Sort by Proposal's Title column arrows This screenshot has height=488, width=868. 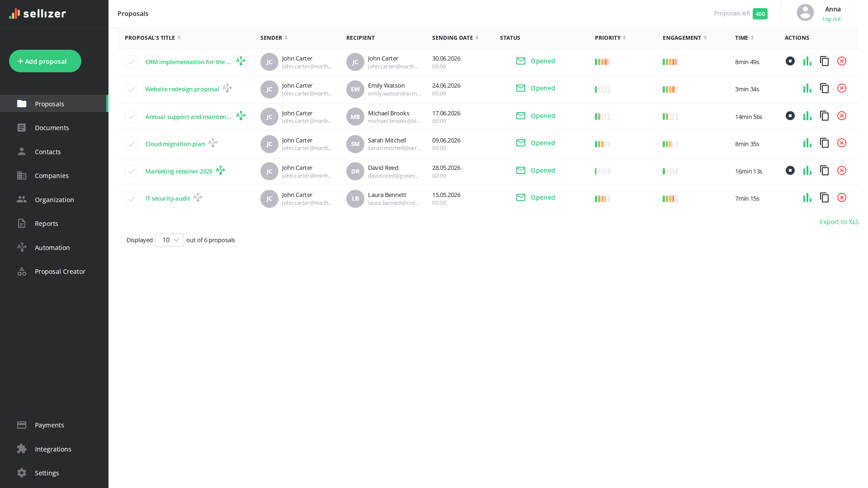179,38
